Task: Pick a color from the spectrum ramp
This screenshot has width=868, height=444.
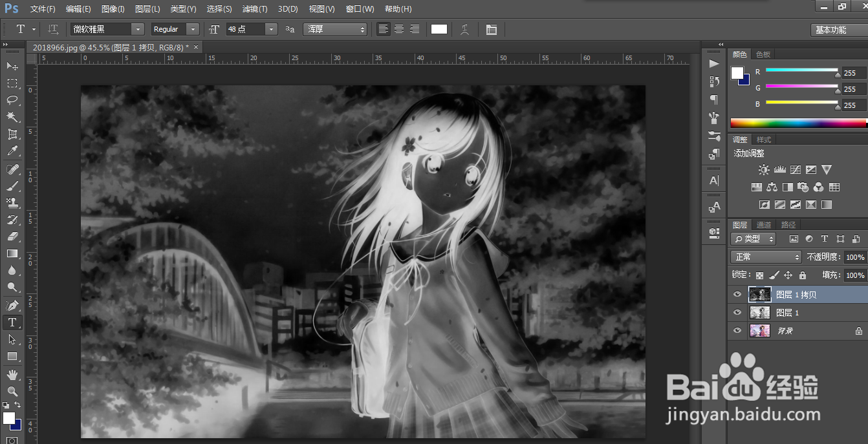Action: point(799,123)
